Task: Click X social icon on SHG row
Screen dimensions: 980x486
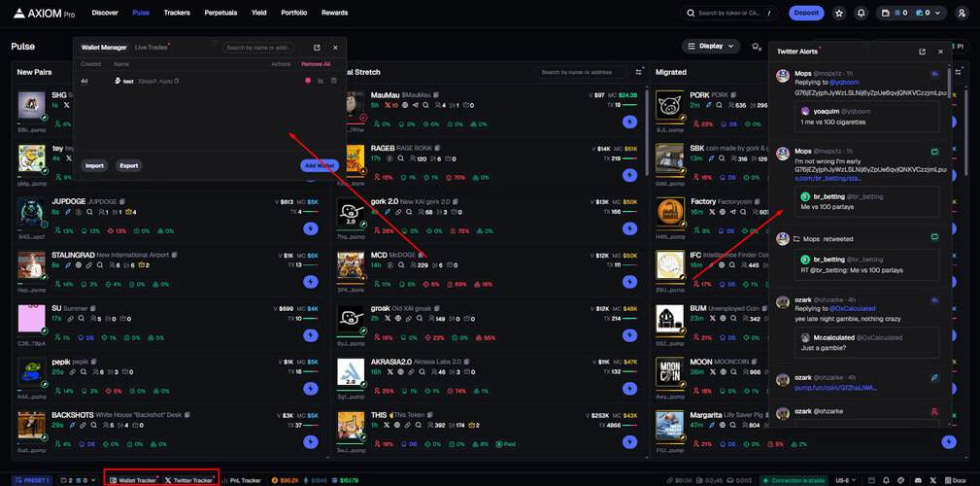Action: click(x=67, y=105)
